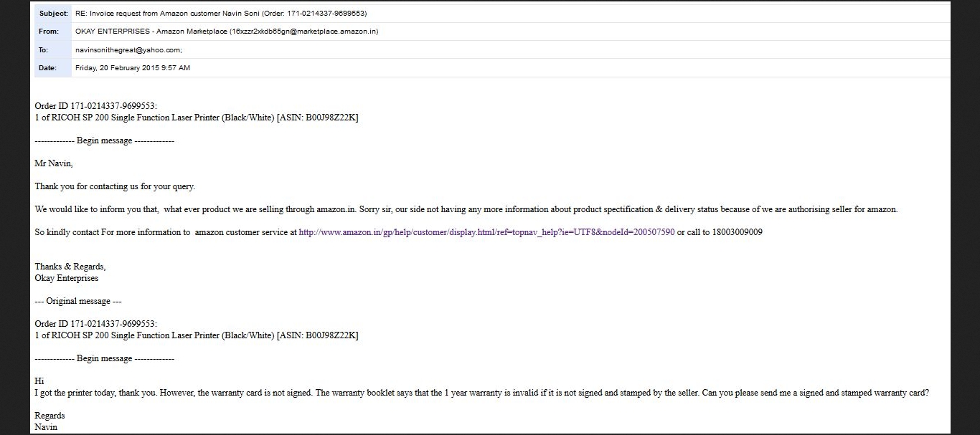
Task: Click the Friday, 20 February 2015 date value
Action: pos(133,68)
